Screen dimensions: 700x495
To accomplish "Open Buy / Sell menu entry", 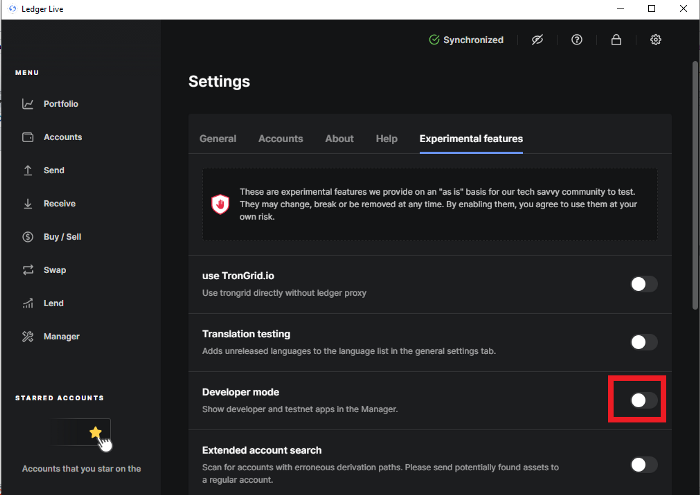I will [62, 237].
